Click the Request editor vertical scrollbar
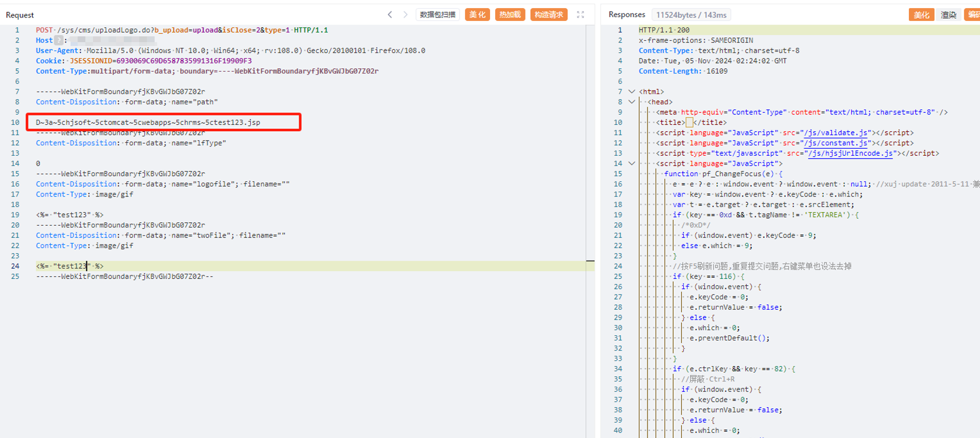The width and height of the screenshot is (980, 438). pos(590,231)
